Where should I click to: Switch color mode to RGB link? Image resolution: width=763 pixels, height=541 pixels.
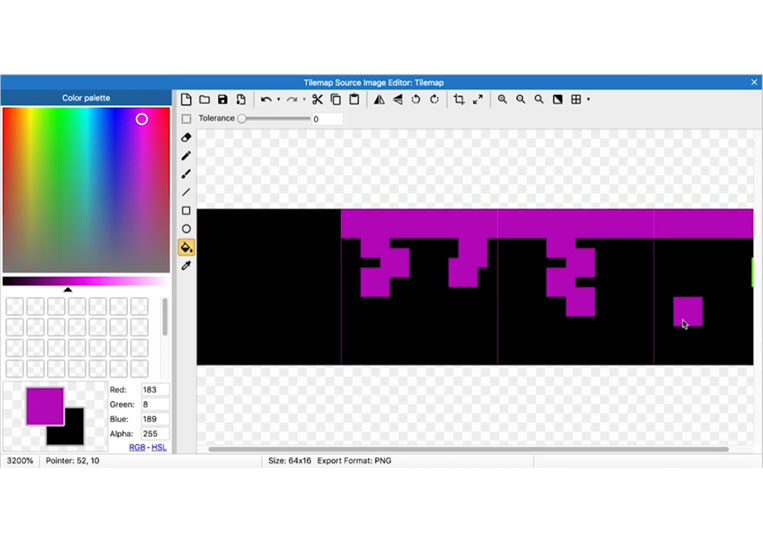(x=137, y=447)
